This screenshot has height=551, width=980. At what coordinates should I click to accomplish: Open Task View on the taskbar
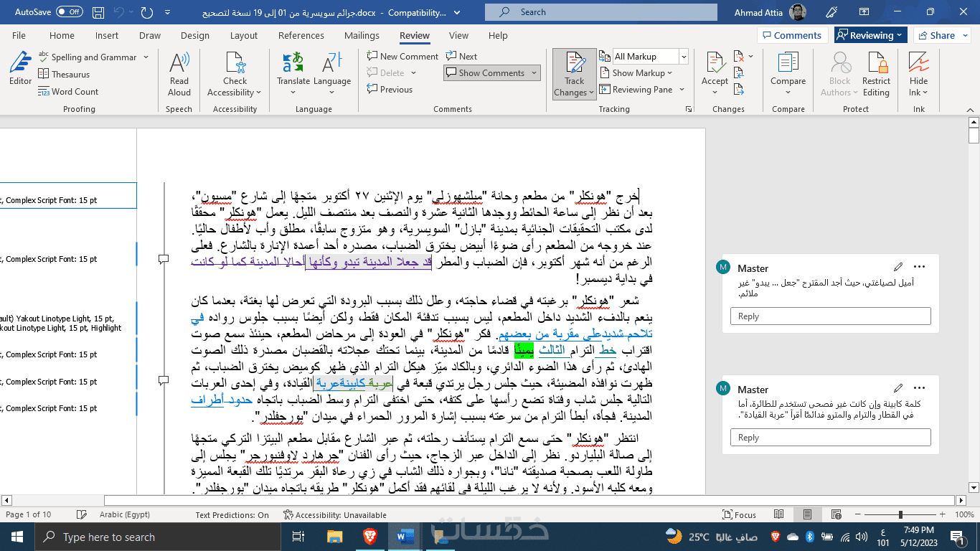click(300, 537)
